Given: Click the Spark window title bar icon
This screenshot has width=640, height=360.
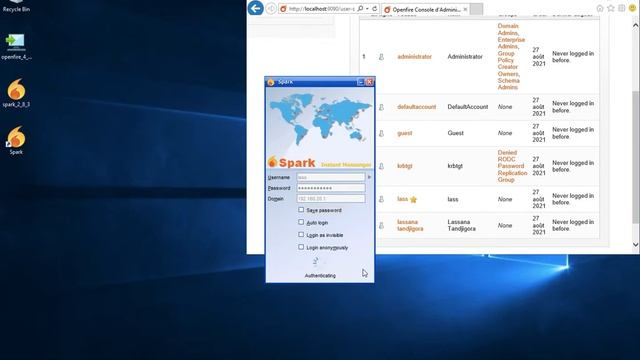Looking at the screenshot, I should pyautogui.click(x=270, y=82).
